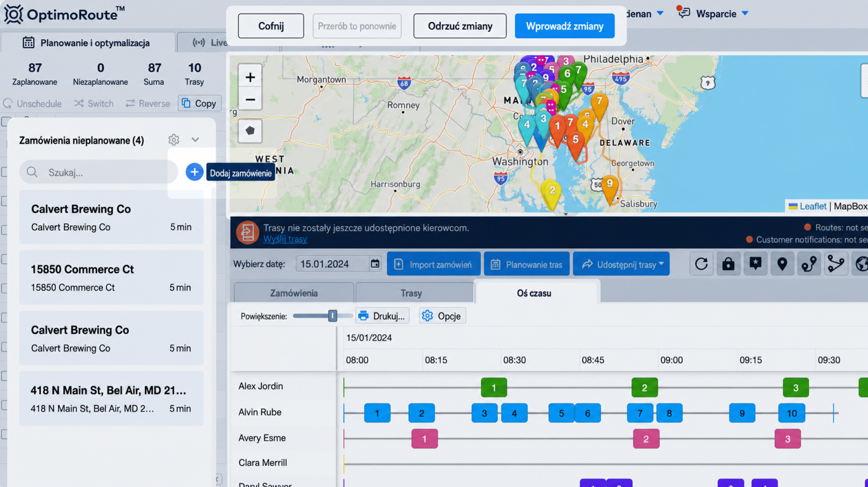Screen dimensions: 868x487
Task: Click the 87 Suma counter
Action: click(x=154, y=74)
